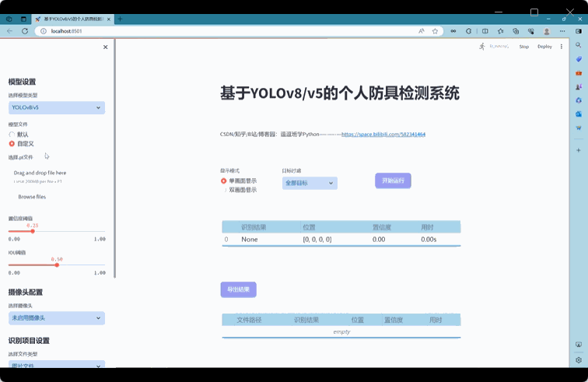Click the None cell in results table
The width and height of the screenshot is (588, 382).
point(250,240)
